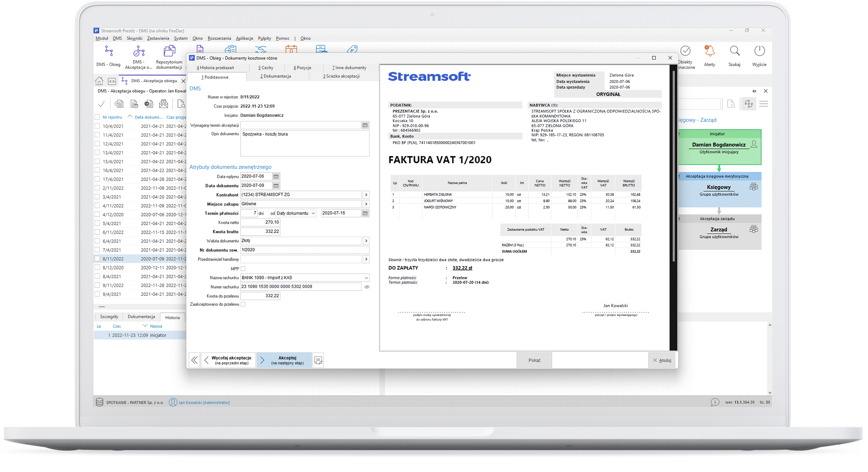Expand the Miejsce zakupu lookup arrow
The width and height of the screenshot is (868, 472).
(x=366, y=204)
